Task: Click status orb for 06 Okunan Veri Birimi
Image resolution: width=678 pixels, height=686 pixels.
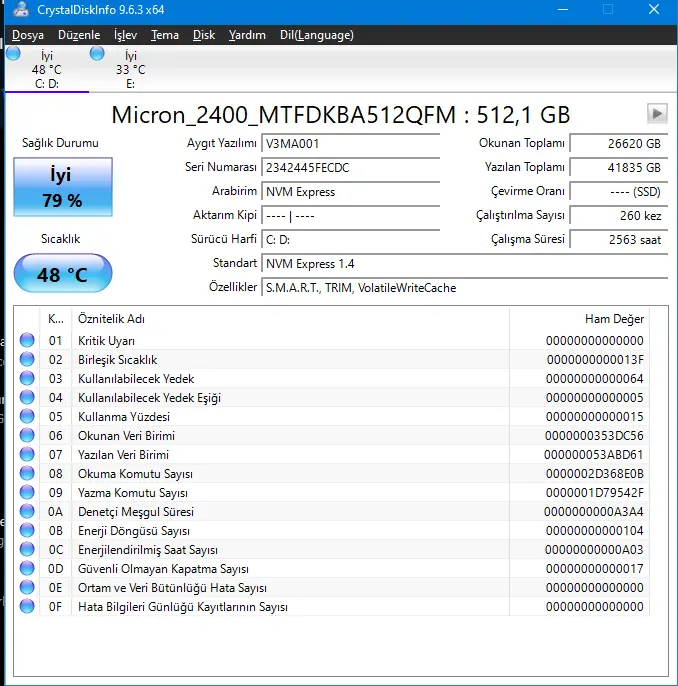Action: [x=27, y=435]
